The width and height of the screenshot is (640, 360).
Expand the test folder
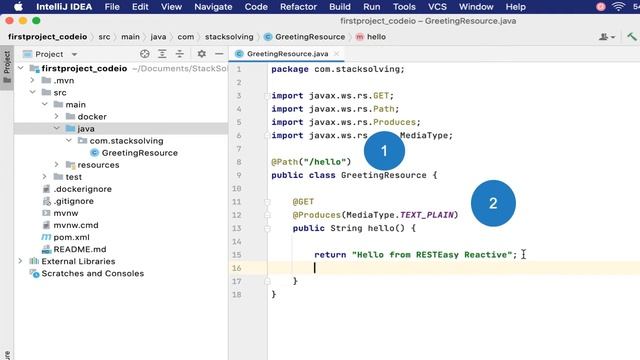[x=45, y=177]
